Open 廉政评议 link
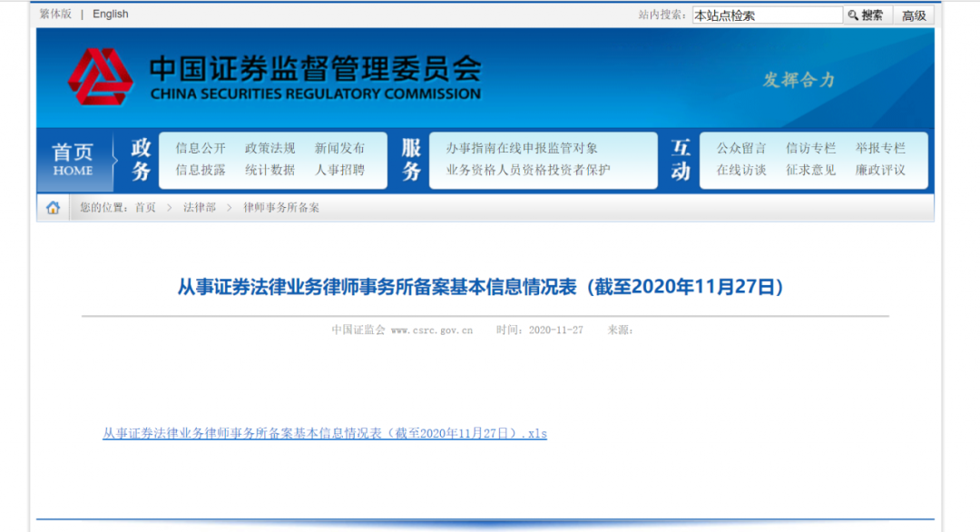The image size is (980, 532). point(880,170)
